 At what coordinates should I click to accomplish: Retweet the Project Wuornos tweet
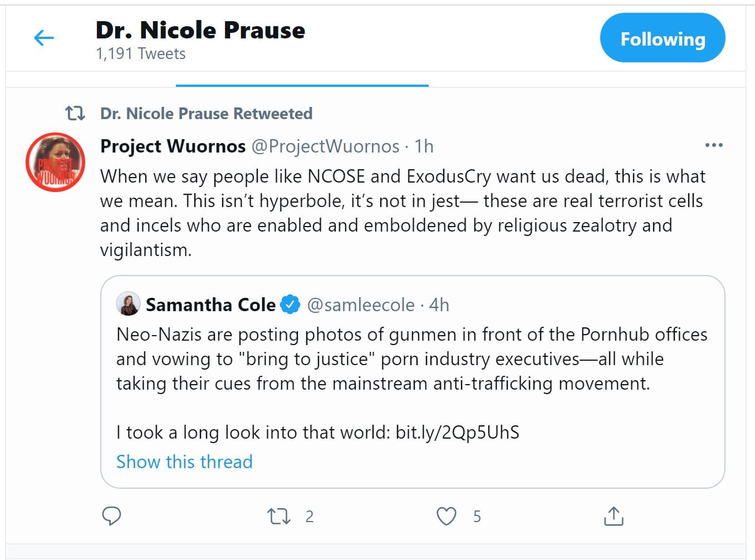[279, 516]
